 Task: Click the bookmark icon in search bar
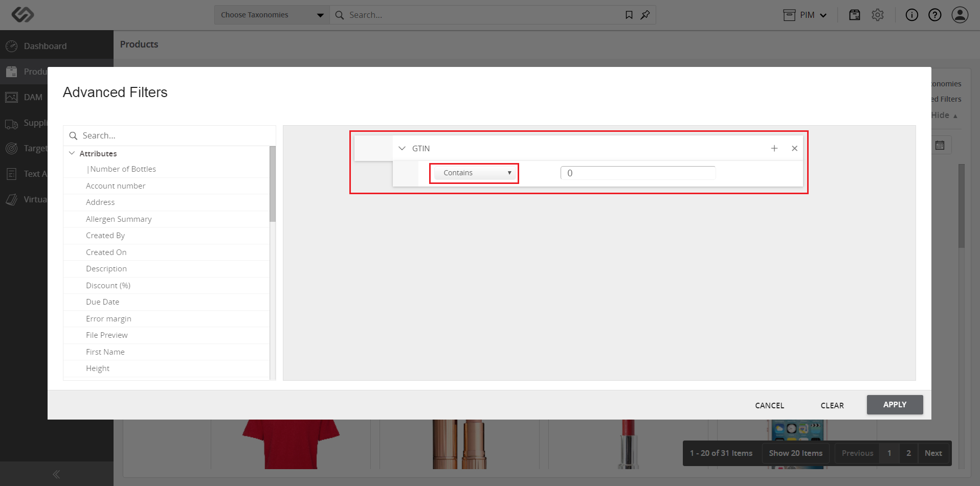(x=629, y=15)
